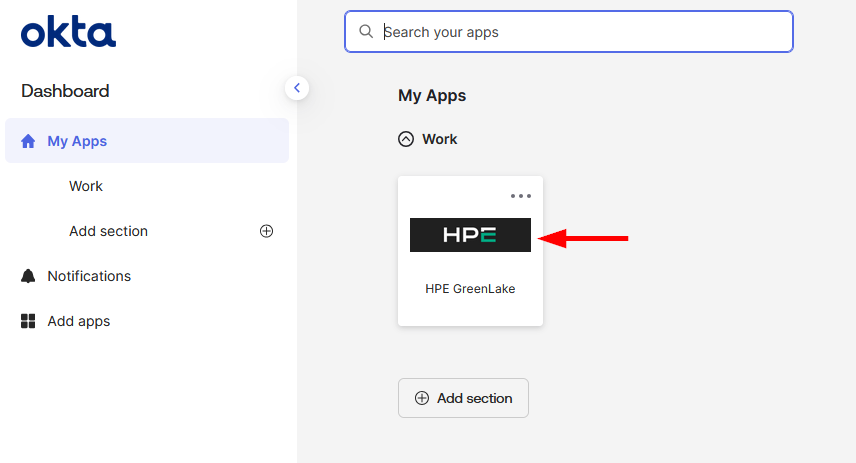The image size is (856, 463).
Task: Click the plus icon inside the Add section button
Action: click(x=422, y=398)
